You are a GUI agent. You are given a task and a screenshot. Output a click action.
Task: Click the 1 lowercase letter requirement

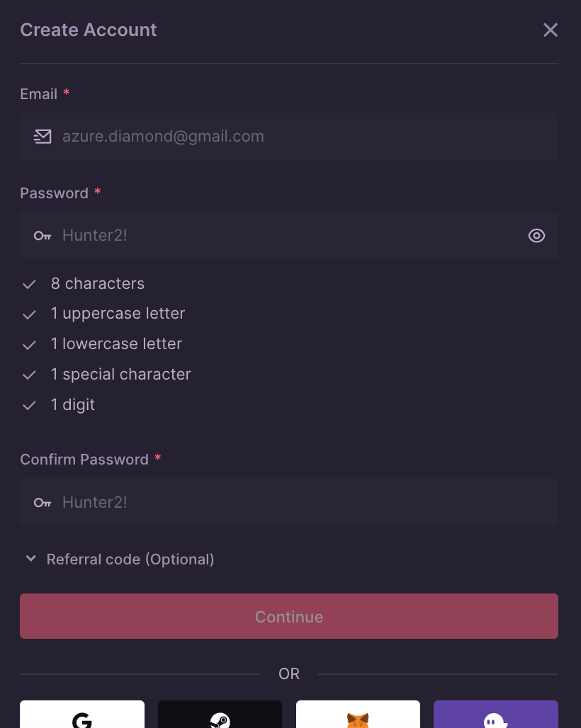[x=117, y=344]
